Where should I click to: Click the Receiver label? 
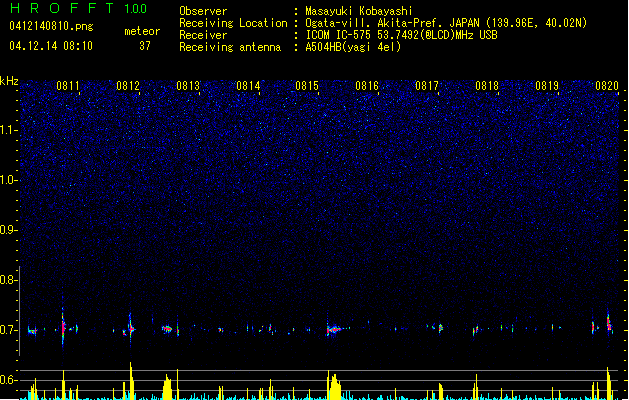click(203, 35)
